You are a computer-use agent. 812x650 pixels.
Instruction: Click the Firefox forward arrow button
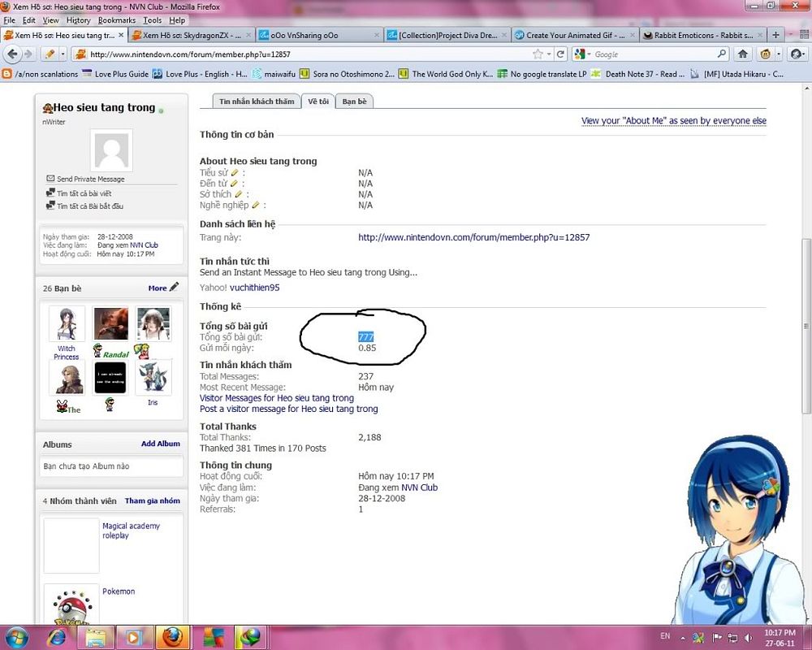28,54
